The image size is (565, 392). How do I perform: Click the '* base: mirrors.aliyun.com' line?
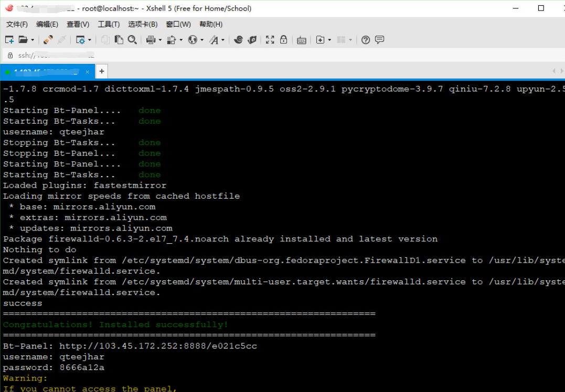(82, 207)
